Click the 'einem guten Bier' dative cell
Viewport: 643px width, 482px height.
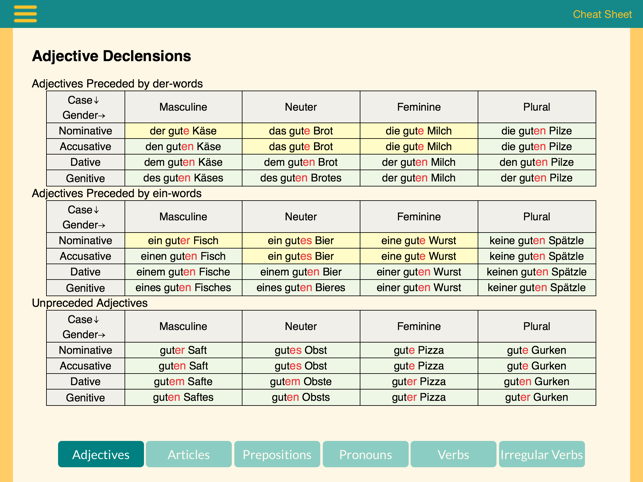301,272
